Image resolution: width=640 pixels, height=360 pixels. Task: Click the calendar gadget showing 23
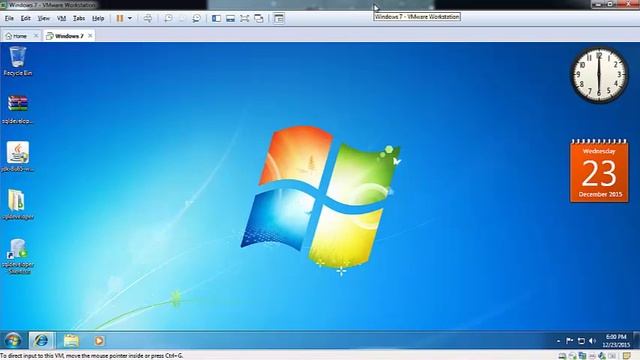click(x=599, y=171)
